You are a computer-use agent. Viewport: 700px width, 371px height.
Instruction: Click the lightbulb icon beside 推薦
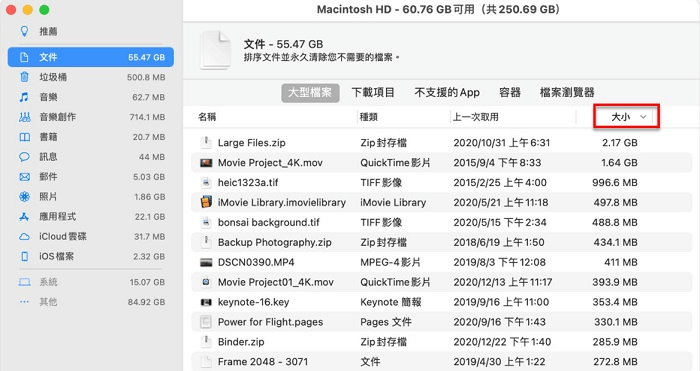click(25, 31)
